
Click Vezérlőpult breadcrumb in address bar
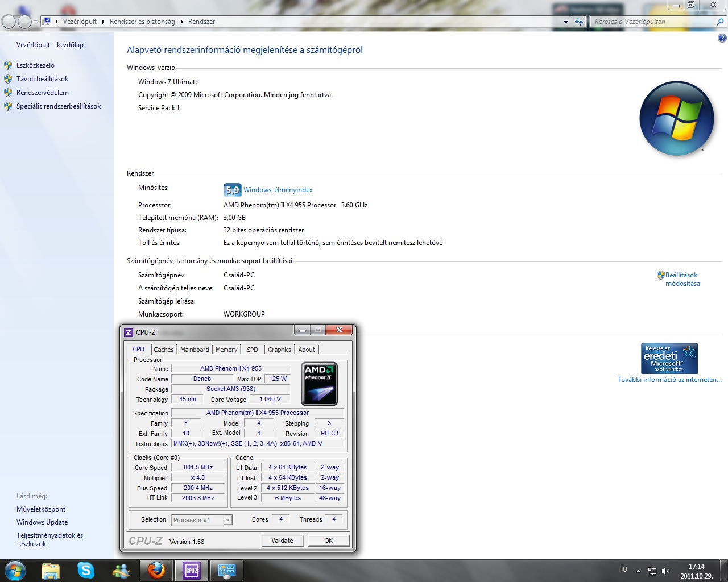pos(80,22)
